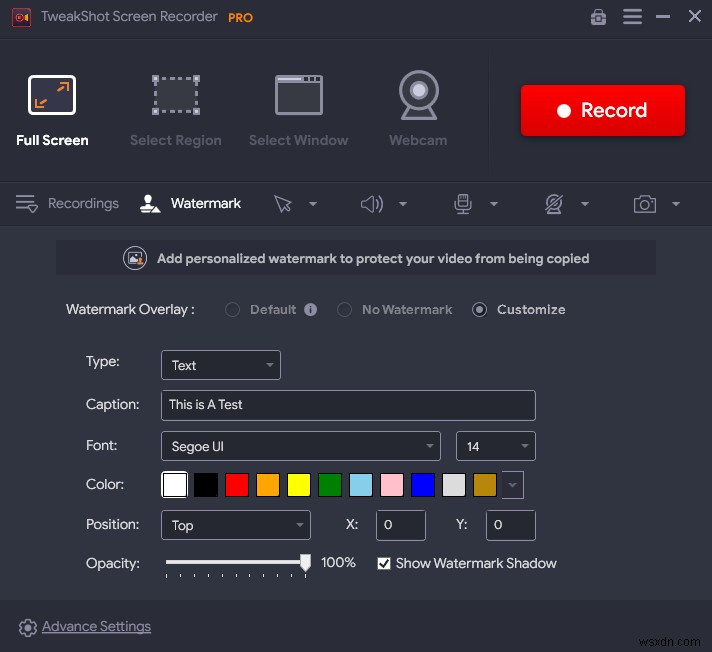The width and height of the screenshot is (712, 652).
Task: Select the No Watermark radio button
Action: coord(344,310)
